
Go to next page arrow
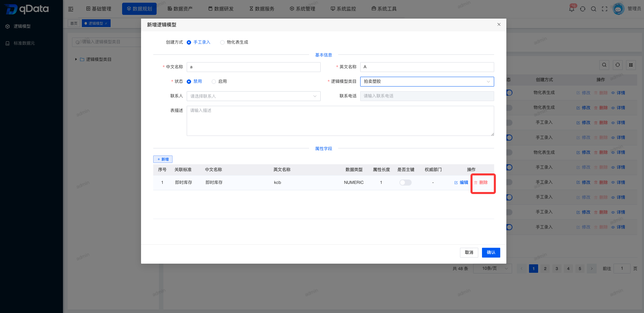coord(592,269)
